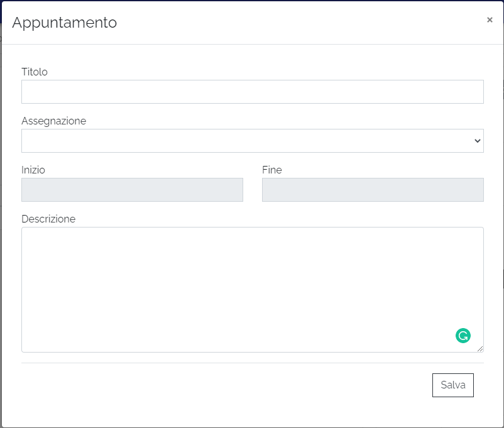This screenshot has width=504, height=428.
Task: Click the Assegnazione dropdown arrow
Action: click(x=477, y=141)
